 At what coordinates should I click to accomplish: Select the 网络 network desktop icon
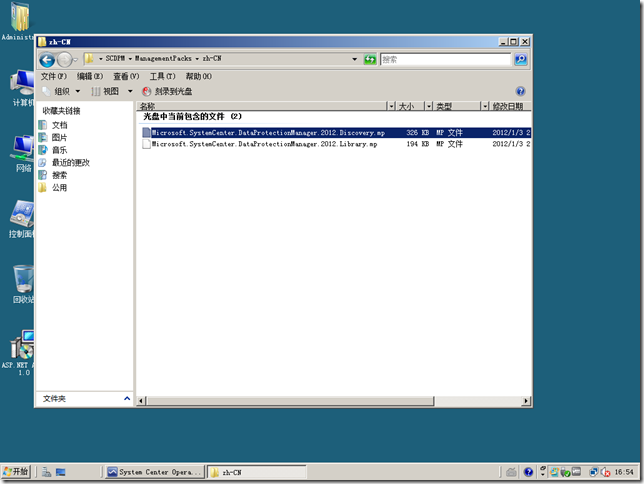coord(23,153)
